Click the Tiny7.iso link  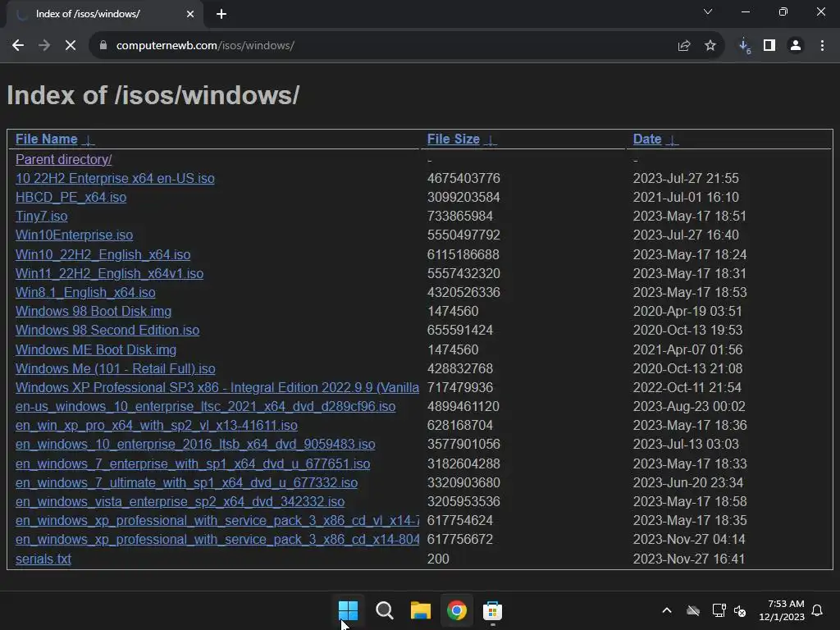(41, 217)
